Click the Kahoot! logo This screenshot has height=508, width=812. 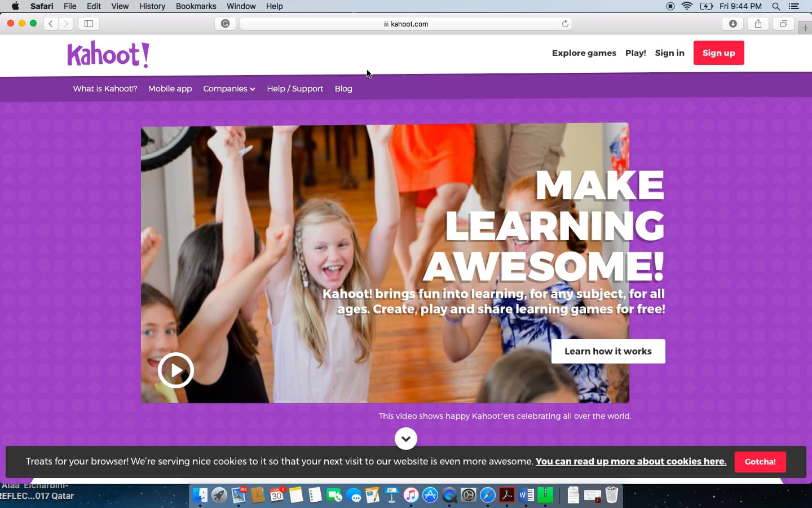point(108,54)
